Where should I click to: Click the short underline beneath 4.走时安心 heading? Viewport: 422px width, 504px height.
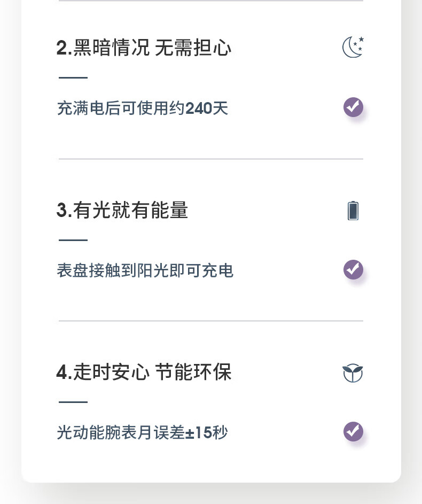tap(73, 402)
